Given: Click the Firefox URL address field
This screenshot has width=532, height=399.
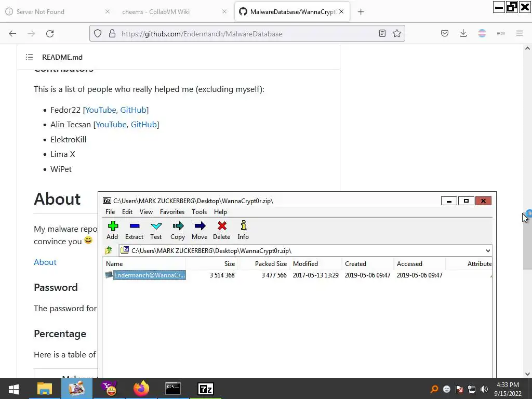Looking at the screenshot, I should 248,34.
